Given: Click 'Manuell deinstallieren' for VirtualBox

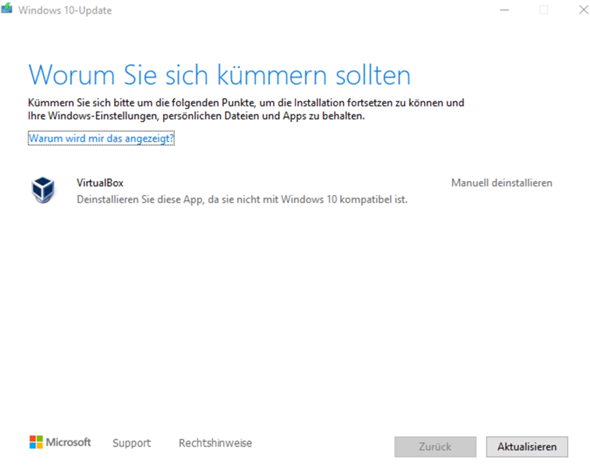Looking at the screenshot, I should click(x=502, y=183).
